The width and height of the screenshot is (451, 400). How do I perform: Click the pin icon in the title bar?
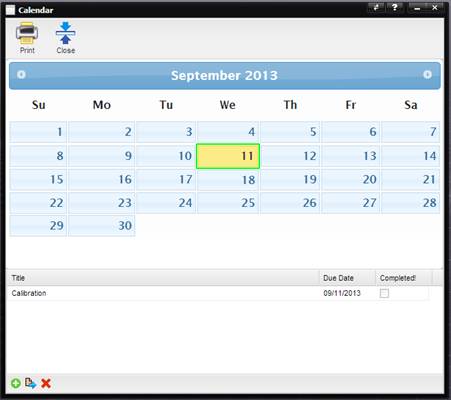coord(376,8)
